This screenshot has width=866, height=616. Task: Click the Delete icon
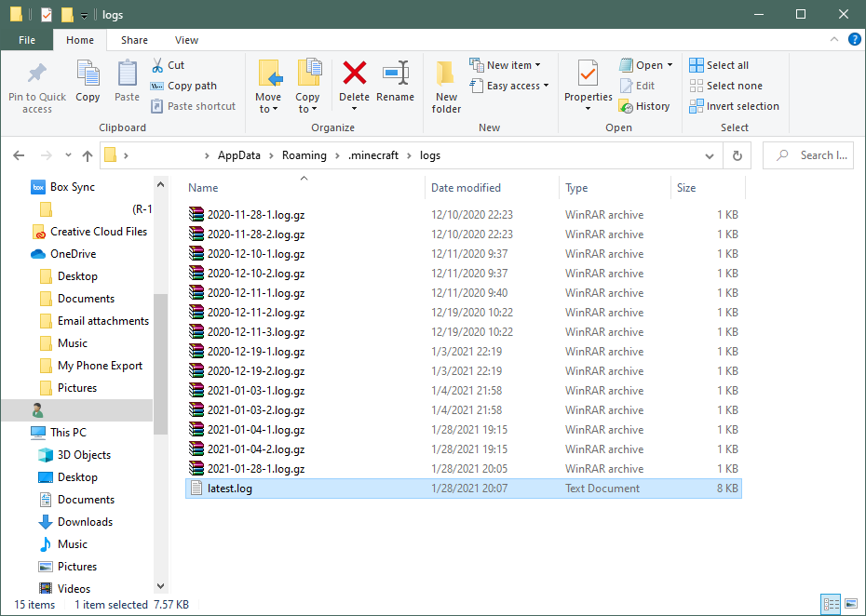click(x=354, y=84)
